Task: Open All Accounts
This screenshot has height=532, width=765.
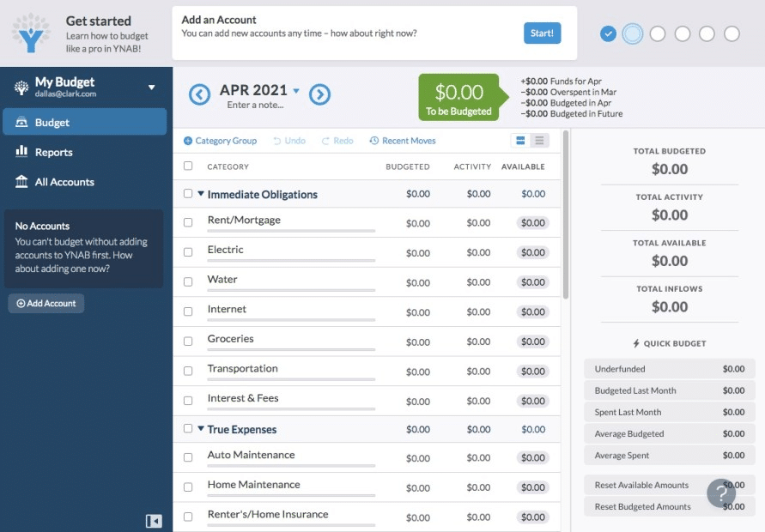Action: click(x=85, y=182)
